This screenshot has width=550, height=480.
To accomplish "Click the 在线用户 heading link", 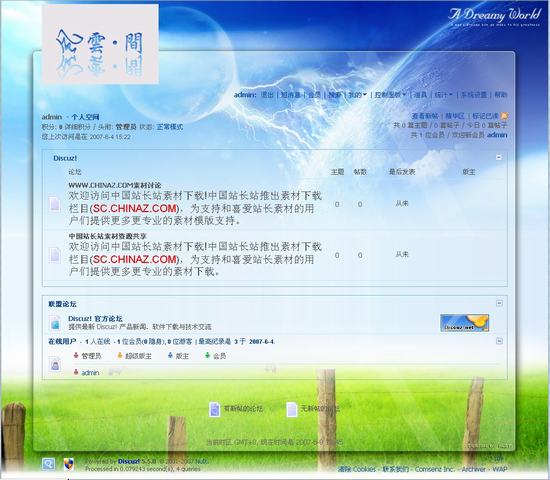I will (62, 341).
